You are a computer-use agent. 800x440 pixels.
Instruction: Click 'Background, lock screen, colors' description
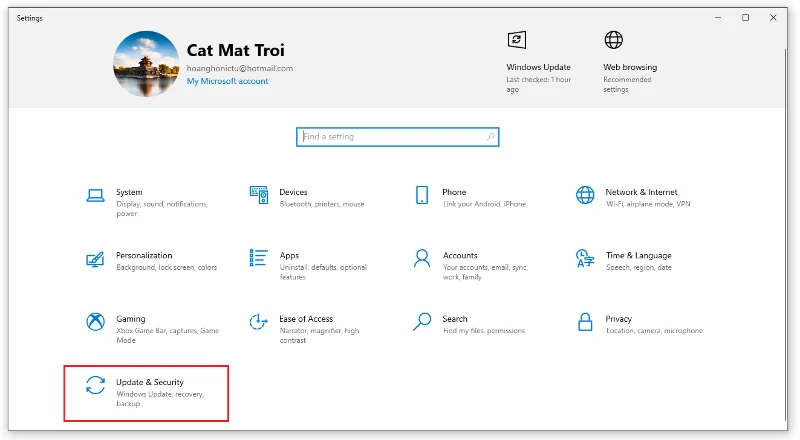(x=166, y=267)
